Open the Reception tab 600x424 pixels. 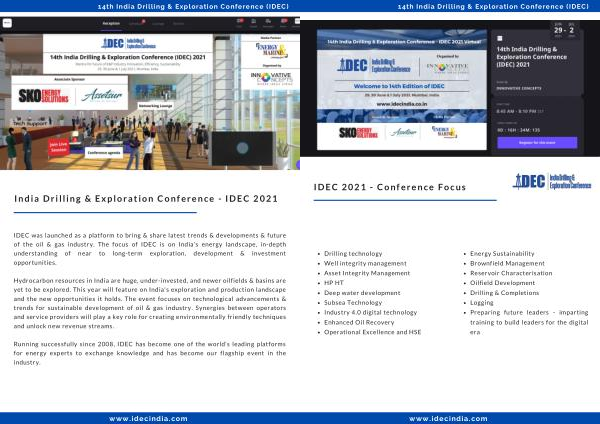pos(111,24)
